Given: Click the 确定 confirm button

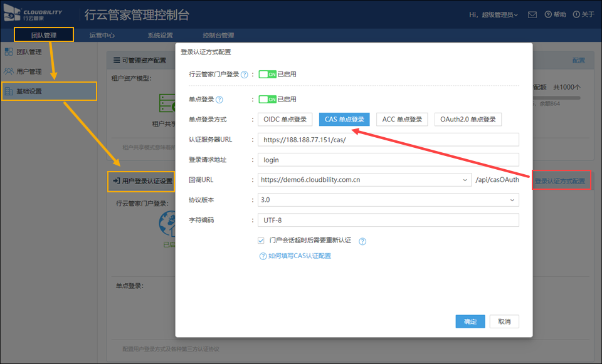Looking at the screenshot, I should point(470,321).
